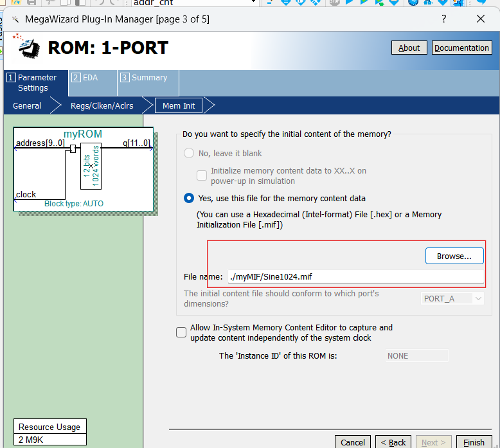
Task: Close the MegaWizard Plug-In Manager dialog
Action: point(481,19)
